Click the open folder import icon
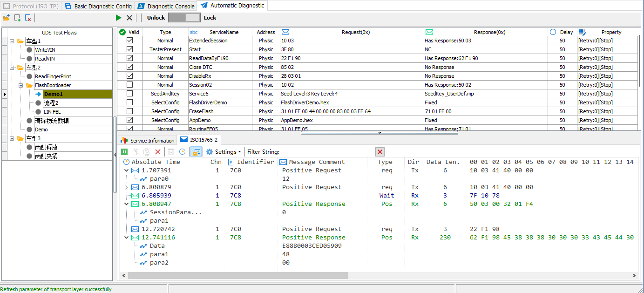 (x=6, y=18)
